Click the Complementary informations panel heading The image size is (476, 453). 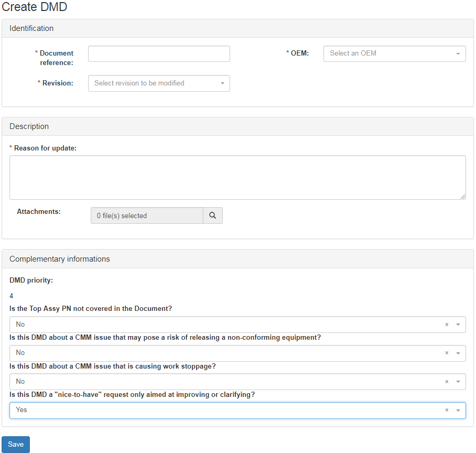coord(60,259)
